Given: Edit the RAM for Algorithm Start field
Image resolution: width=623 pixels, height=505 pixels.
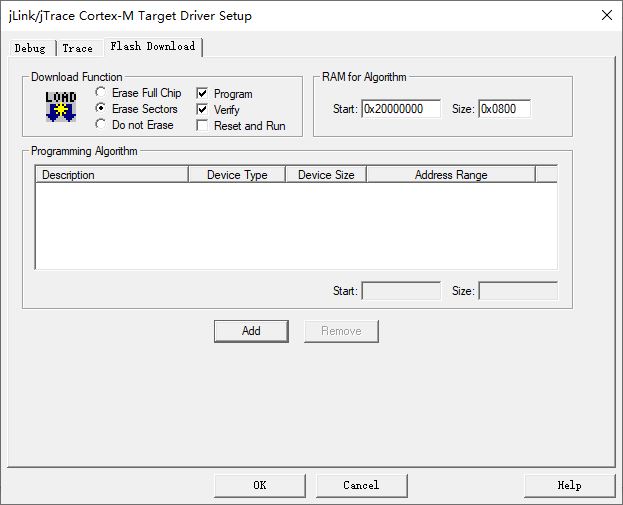Looking at the screenshot, I should click(401, 109).
